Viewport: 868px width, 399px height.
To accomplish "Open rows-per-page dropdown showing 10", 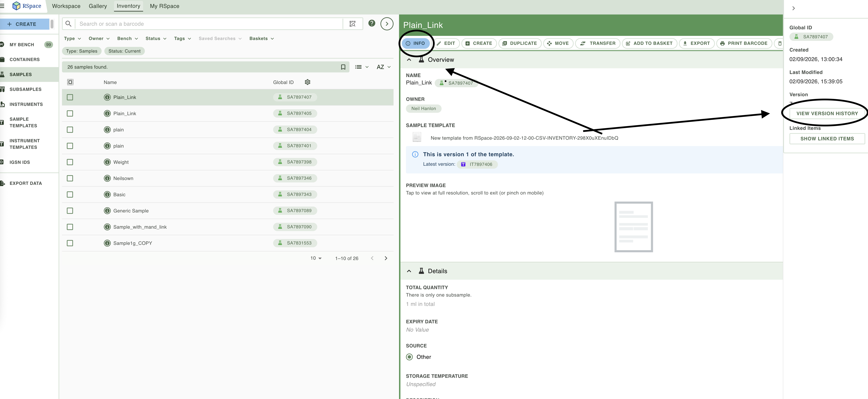I will coord(316,258).
